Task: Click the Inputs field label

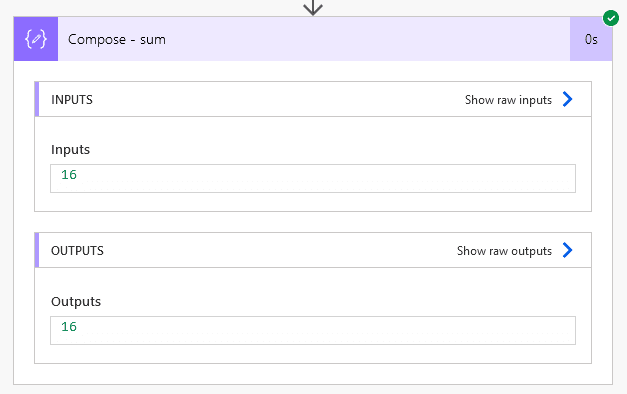Action: [70, 150]
